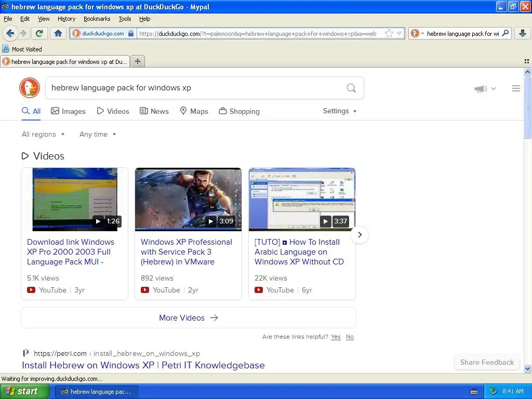Open the Edit menu
This screenshot has width=532, height=399.
[25, 19]
